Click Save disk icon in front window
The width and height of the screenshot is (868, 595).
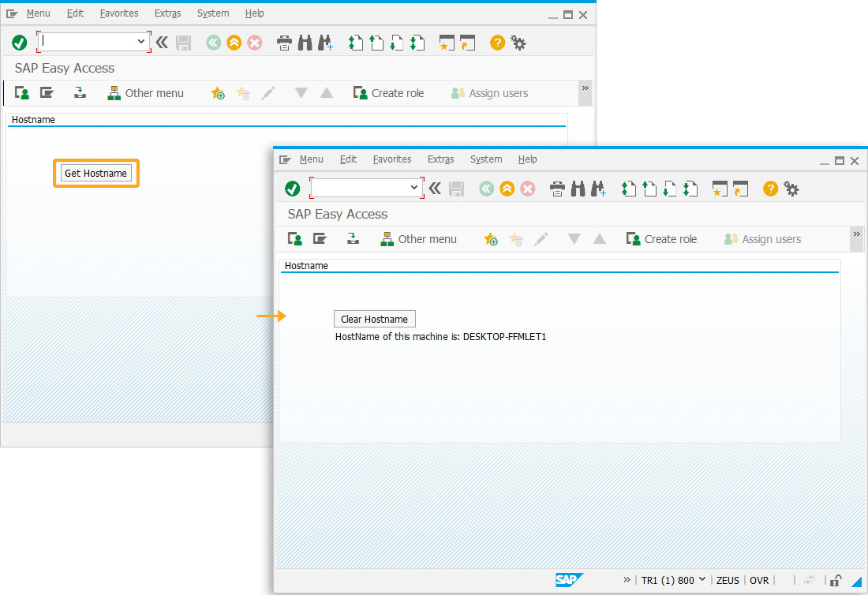[457, 189]
